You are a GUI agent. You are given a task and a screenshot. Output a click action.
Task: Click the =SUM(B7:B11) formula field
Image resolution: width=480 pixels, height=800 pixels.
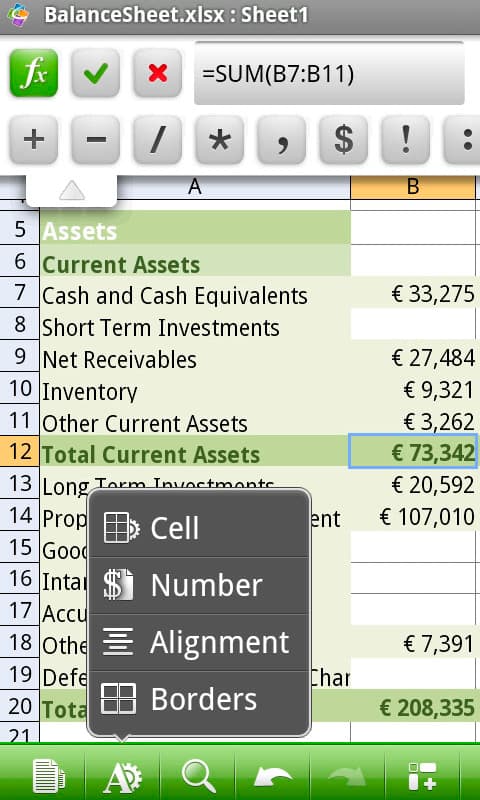(329, 73)
